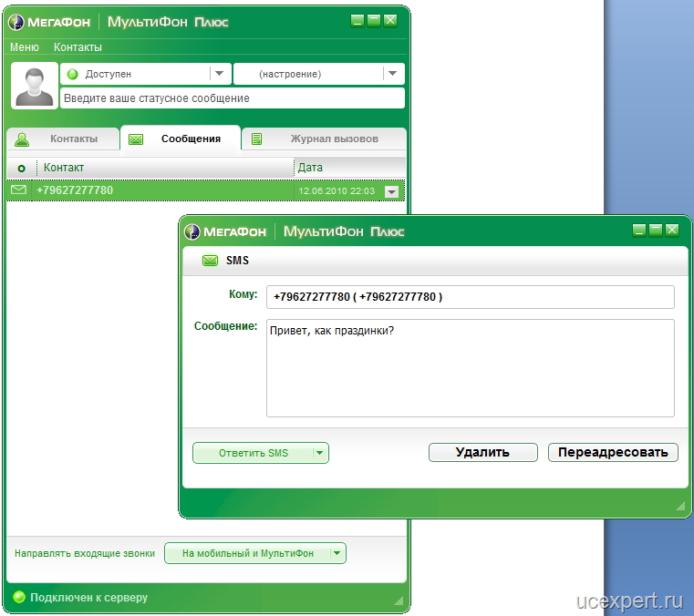Open the Меню menu in main window
Screen dimensions: 694x616
(25, 46)
